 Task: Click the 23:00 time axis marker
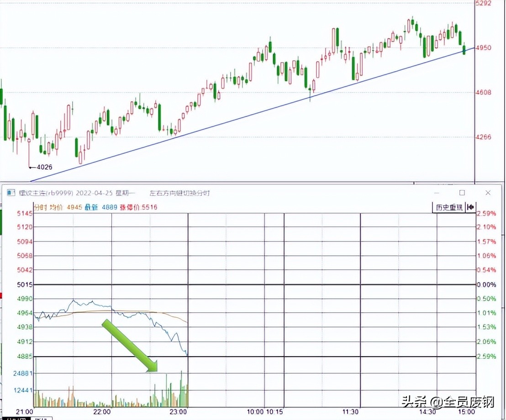coord(179,412)
